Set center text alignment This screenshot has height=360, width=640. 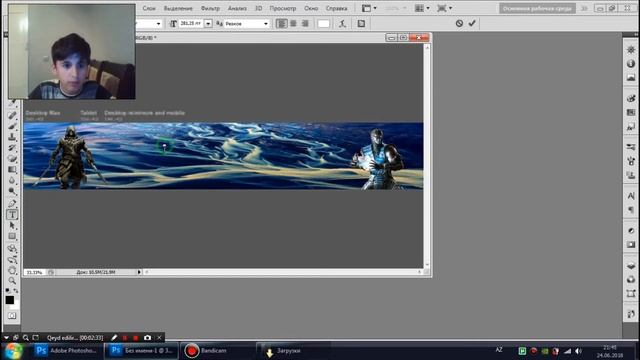click(293, 24)
